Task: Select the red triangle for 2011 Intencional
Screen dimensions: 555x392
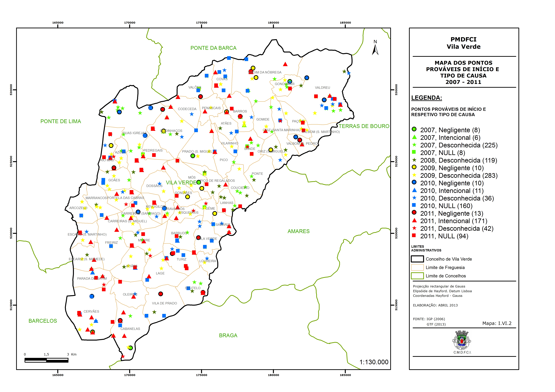Action: pyautogui.click(x=414, y=220)
